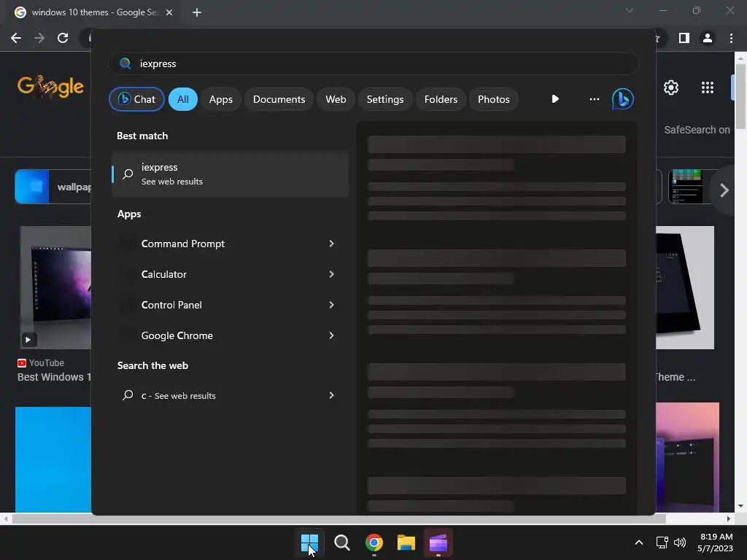Click the Chrome page horizontal scrollbar
747x560 pixels.
(338, 518)
